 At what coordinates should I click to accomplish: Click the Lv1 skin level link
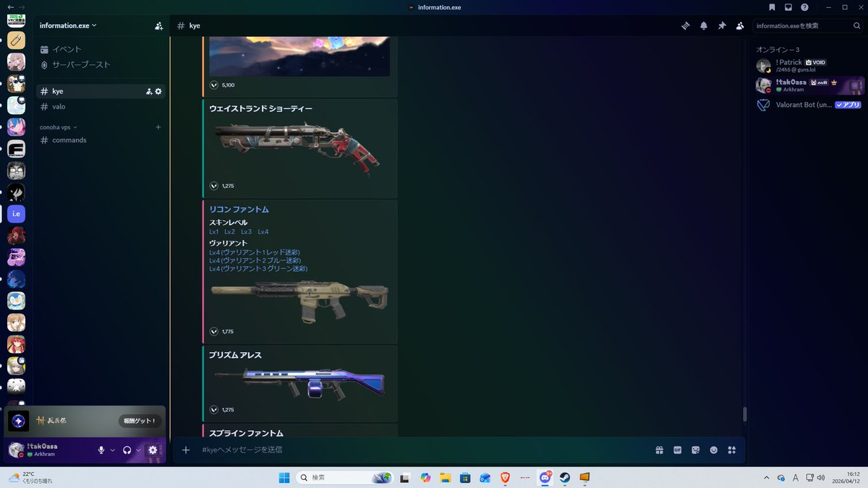coord(214,232)
